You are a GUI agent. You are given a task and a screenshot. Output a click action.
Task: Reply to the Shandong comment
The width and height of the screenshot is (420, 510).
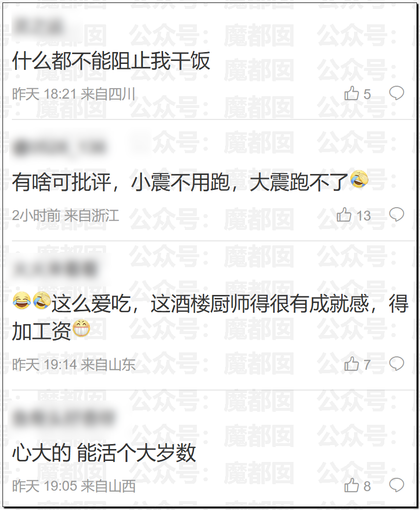(397, 364)
